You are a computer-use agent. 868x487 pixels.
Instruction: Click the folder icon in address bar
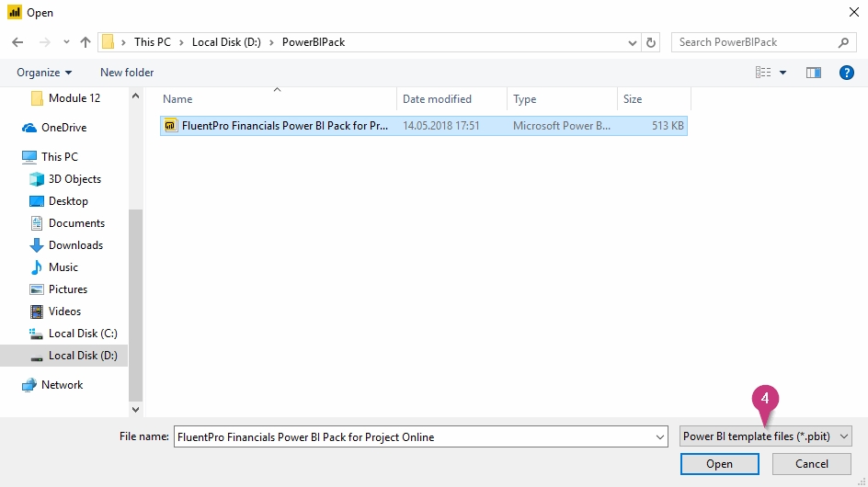pos(108,42)
